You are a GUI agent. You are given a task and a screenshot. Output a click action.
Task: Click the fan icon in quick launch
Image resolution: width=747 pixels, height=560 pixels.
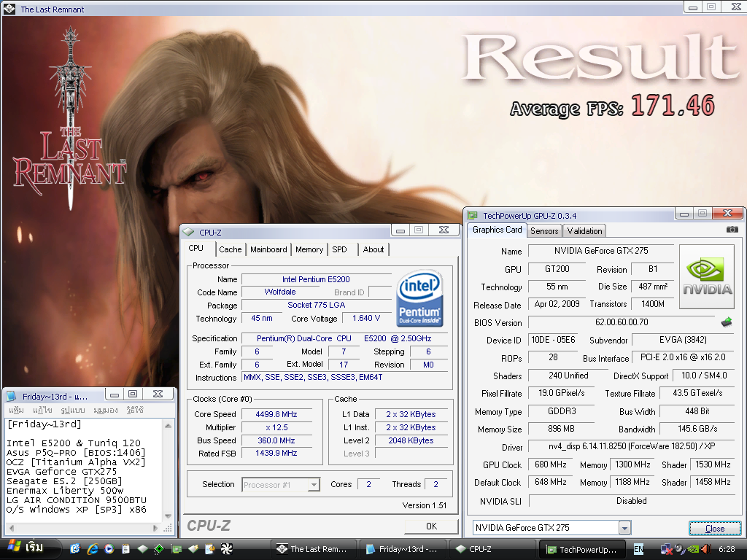[226, 549]
